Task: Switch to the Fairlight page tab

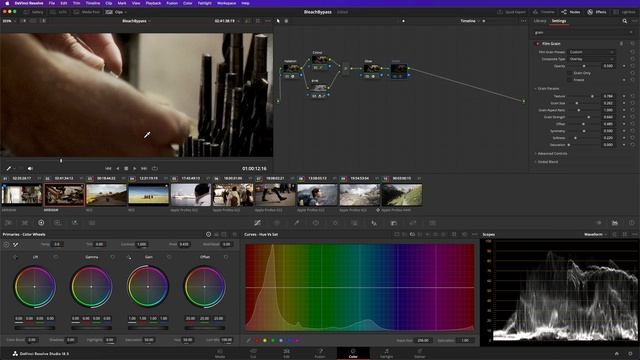Action: 387,353
